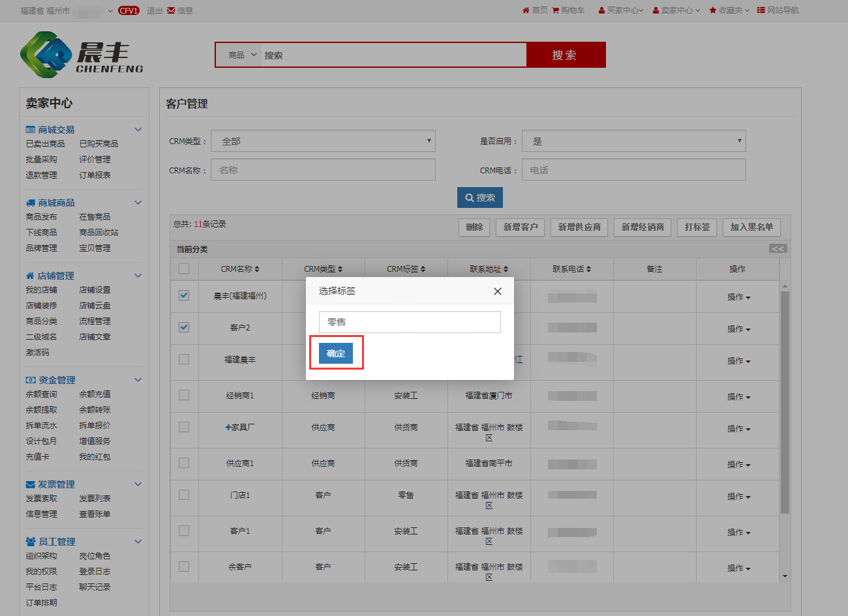Open 余额查询 in sidebar menu
The width and height of the screenshot is (848, 616).
41,394
